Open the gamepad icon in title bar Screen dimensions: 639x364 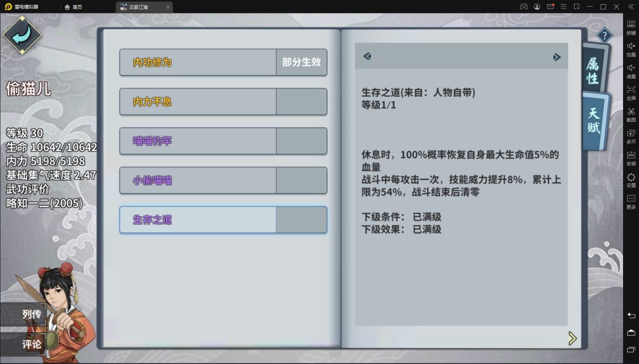click(524, 6)
